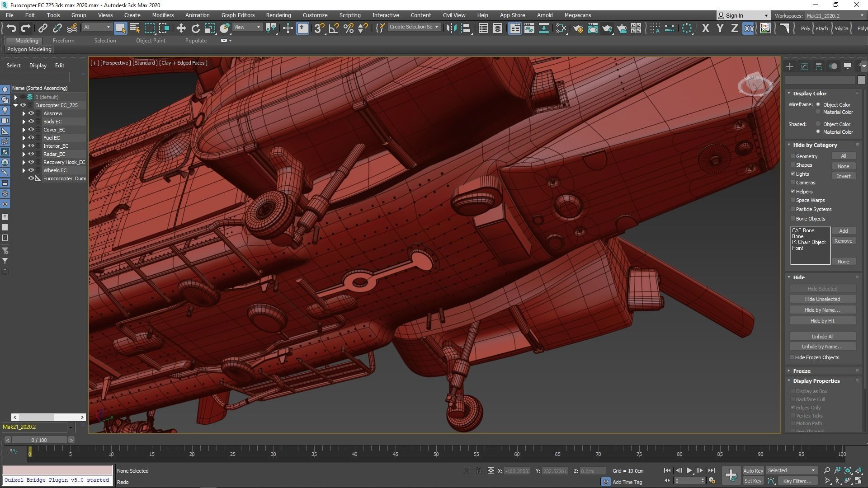Switch to the Freeform ribbon tab
The height and width of the screenshot is (488, 868).
tap(63, 41)
